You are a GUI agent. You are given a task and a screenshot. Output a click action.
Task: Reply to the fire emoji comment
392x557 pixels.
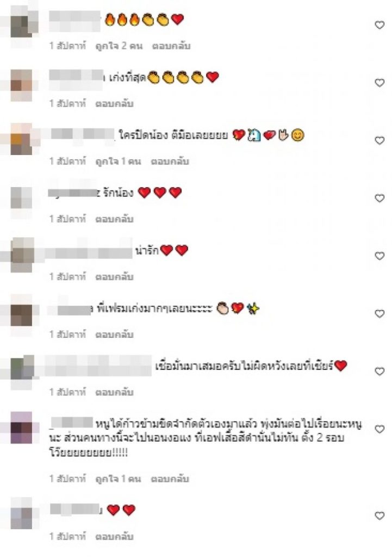[x=171, y=46]
